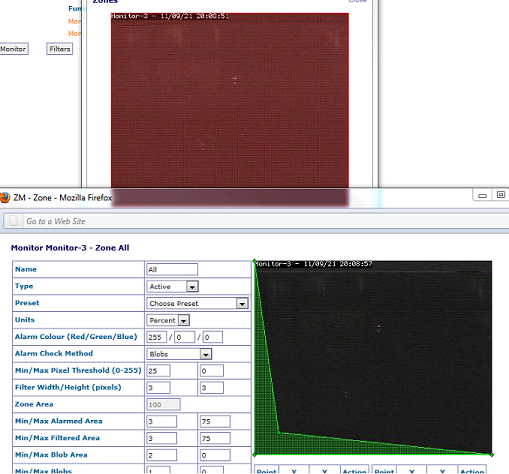Click the Green alarm colour field
The image size is (509, 474).
coord(185,337)
